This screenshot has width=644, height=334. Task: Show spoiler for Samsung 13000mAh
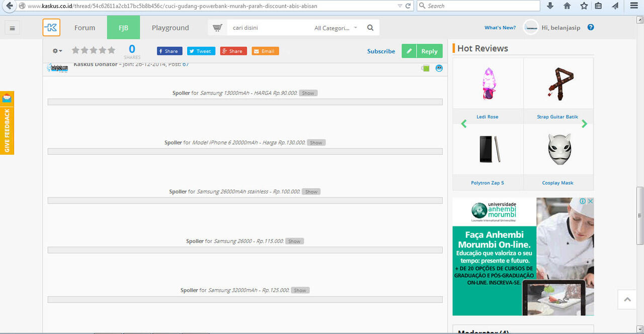pos(308,93)
